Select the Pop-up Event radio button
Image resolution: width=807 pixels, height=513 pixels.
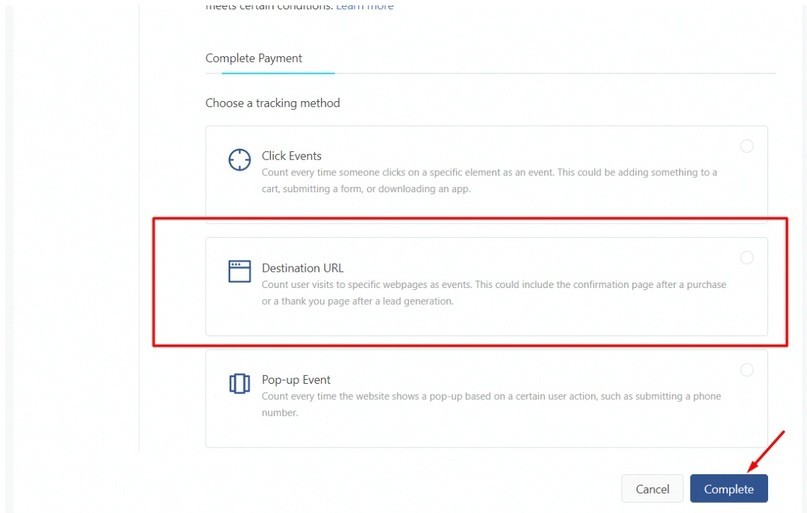pos(747,370)
